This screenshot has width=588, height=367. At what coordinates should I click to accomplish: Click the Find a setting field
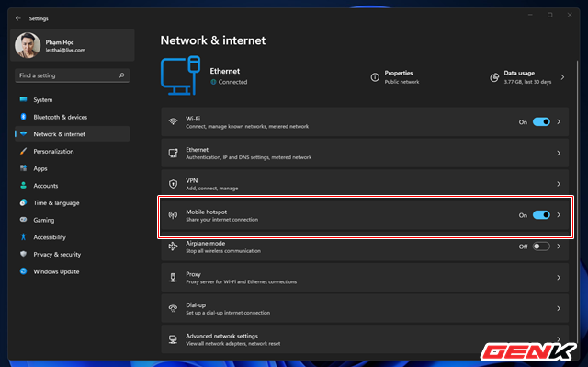(72, 75)
